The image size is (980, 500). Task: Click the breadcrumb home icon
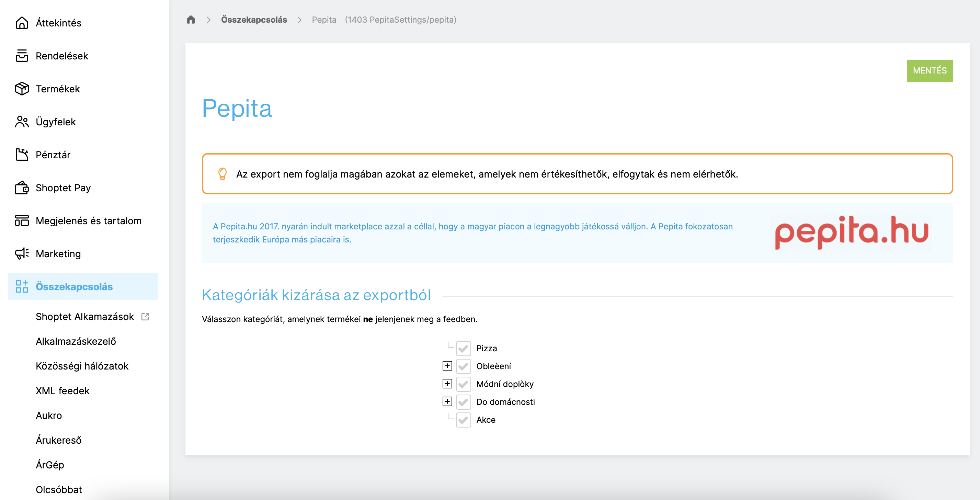[191, 20]
